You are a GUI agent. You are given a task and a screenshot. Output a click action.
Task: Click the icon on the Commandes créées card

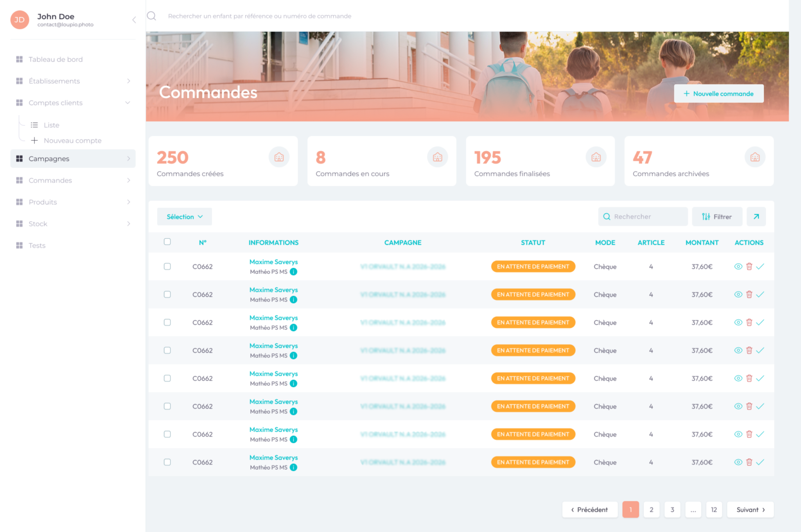pyautogui.click(x=279, y=157)
